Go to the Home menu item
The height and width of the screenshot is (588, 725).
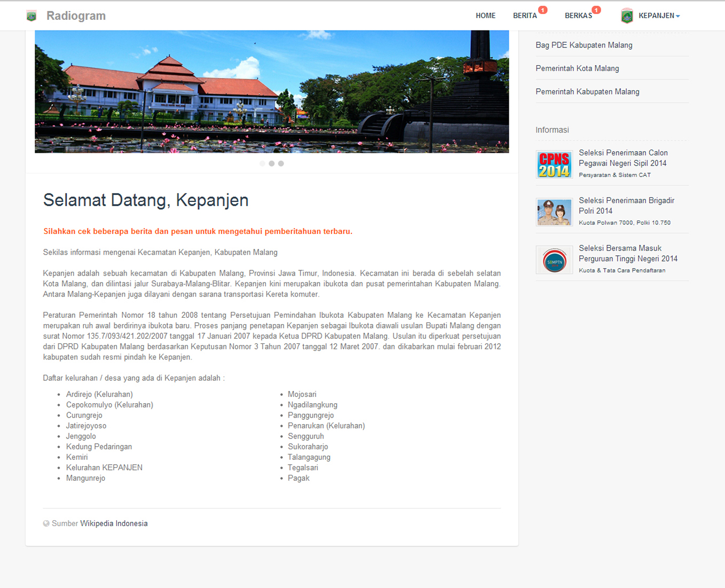(485, 16)
